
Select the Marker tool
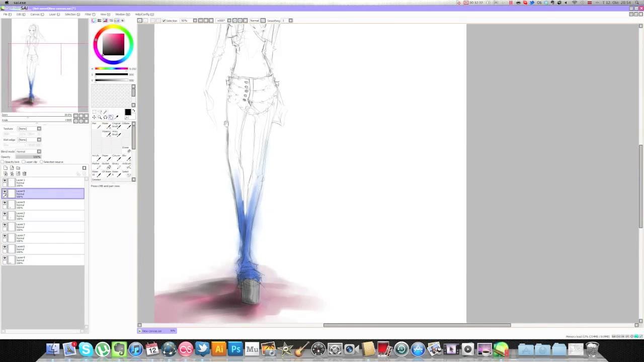(98, 167)
